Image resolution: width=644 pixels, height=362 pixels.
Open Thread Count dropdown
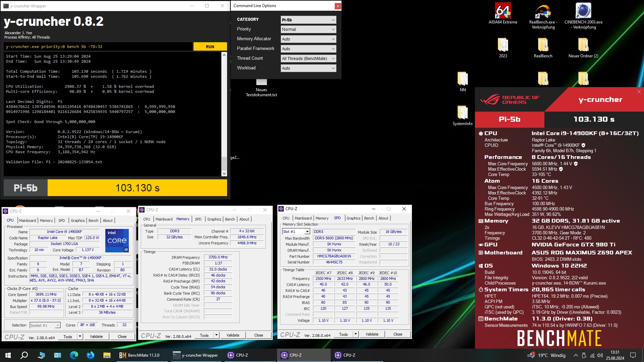pos(308,59)
